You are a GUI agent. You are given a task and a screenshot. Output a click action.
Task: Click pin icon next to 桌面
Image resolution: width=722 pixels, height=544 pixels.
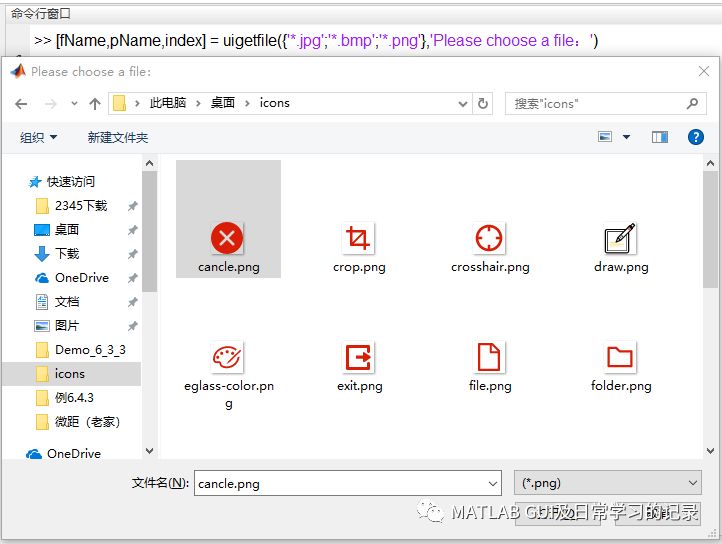point(132,230)
